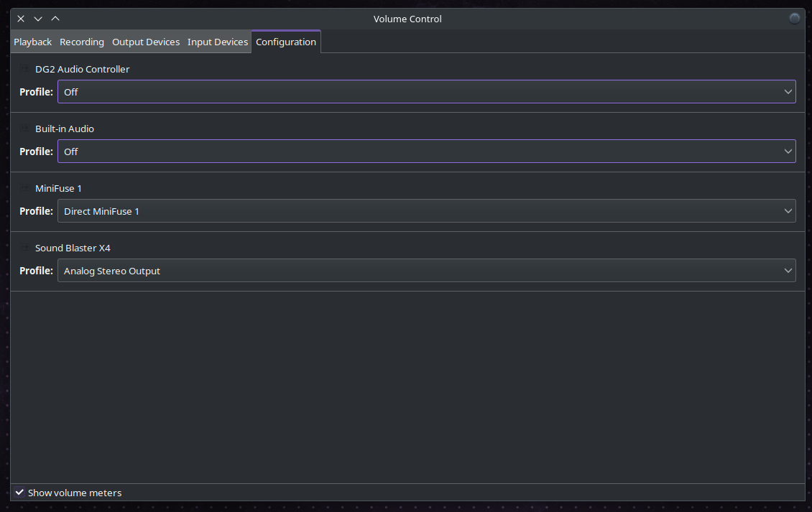Open the Recording tab

click(82, 42)
